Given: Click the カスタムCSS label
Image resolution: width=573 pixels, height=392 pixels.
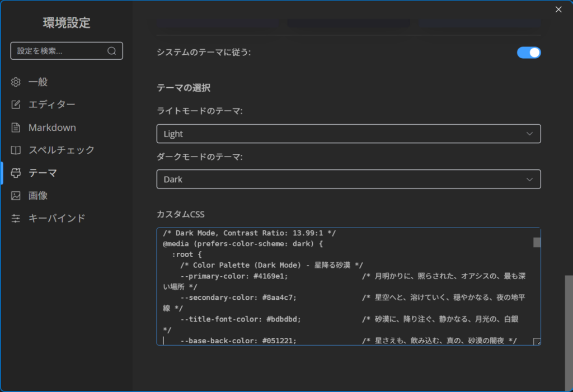Looking at the screenshot, I should tap(181, 214).
